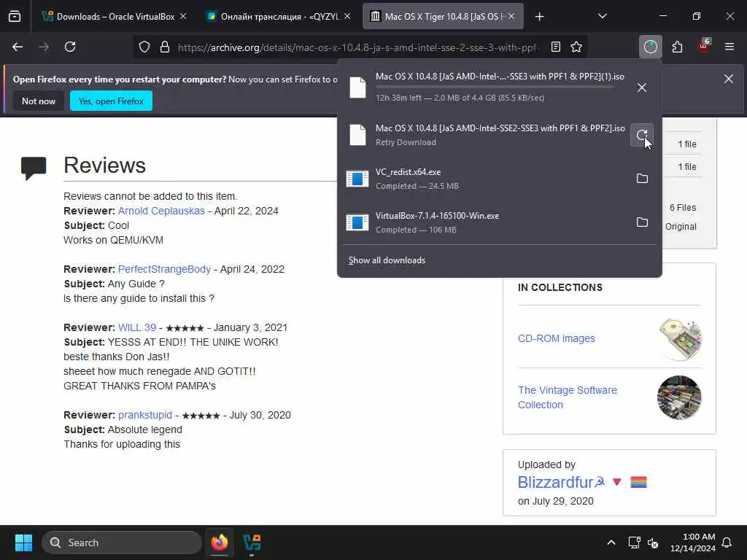Click Vintage Software Collection thumbnail

(679, 397)
